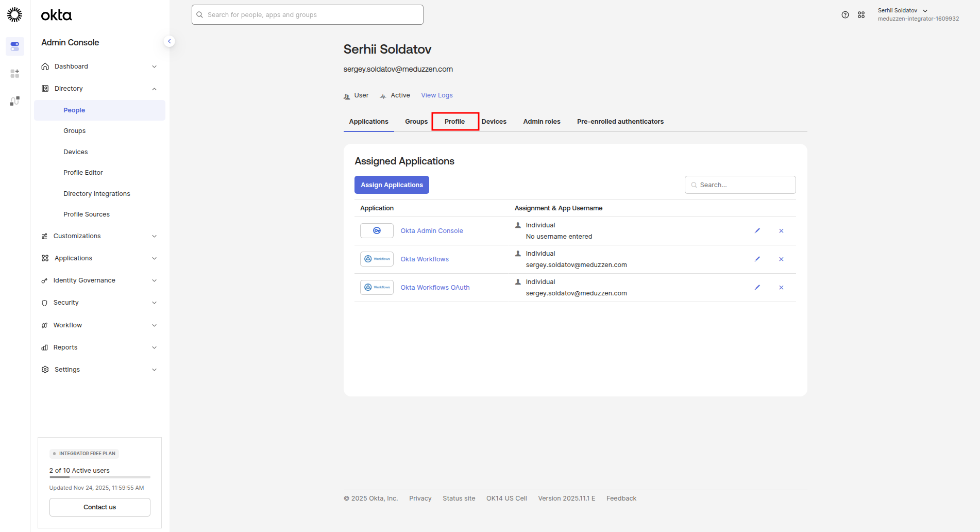Viewport: 980px width, 532px height.
Task: Edit Okta Admin Console assignment pencil icon
Action: 757,231
